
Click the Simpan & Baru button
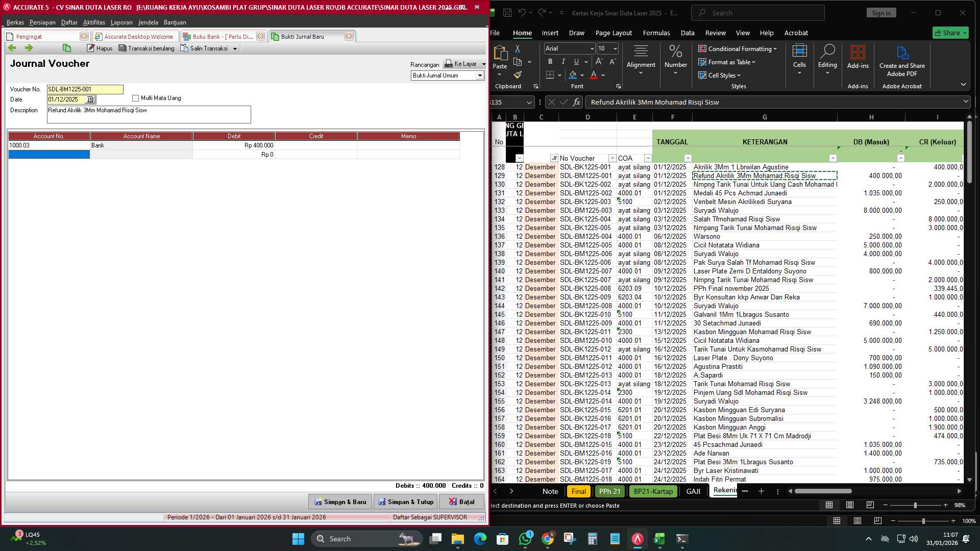click(340, 502)
